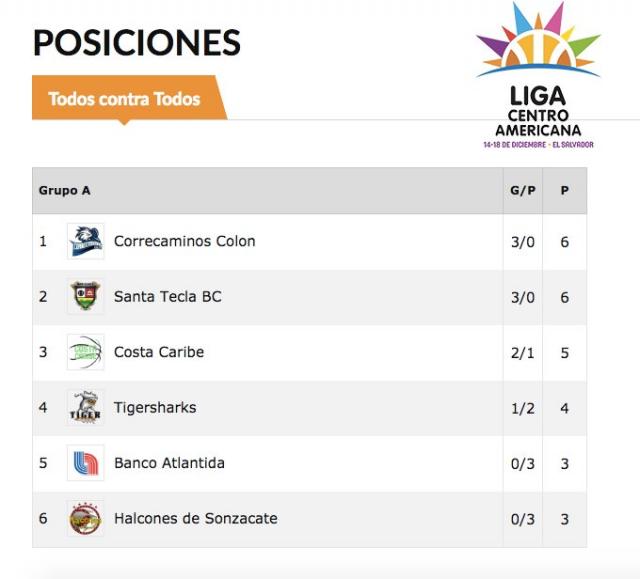Click the Halcones de Sonzacate team logo

pos(85,519)
